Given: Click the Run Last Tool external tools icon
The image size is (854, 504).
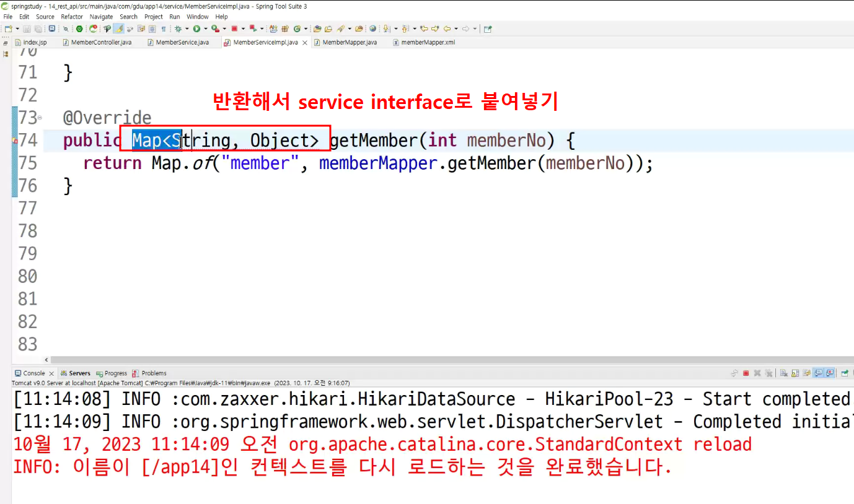Looking at the screenshot, I should pos(215,28).
